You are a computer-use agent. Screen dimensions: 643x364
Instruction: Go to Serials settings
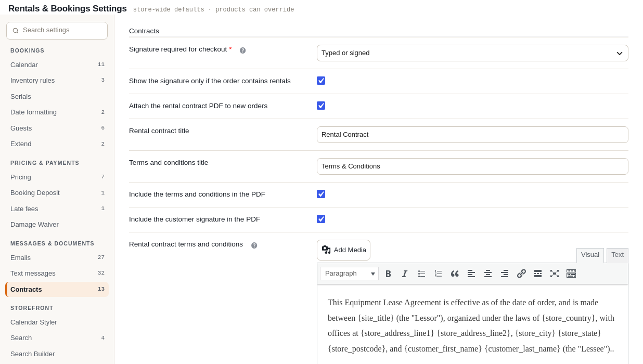pyautogui.click(x=57, y=96)
